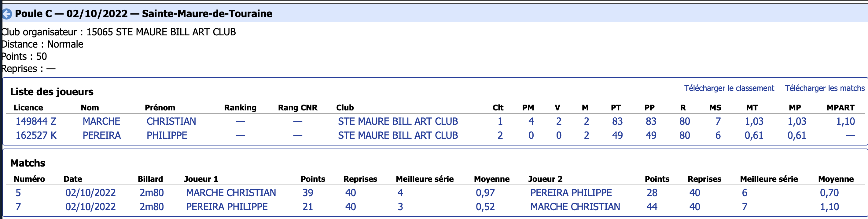Open STE MAURE BILL ART CLUB in second row
The height and width of the screenshot is (219, 868).
(398, 135)
